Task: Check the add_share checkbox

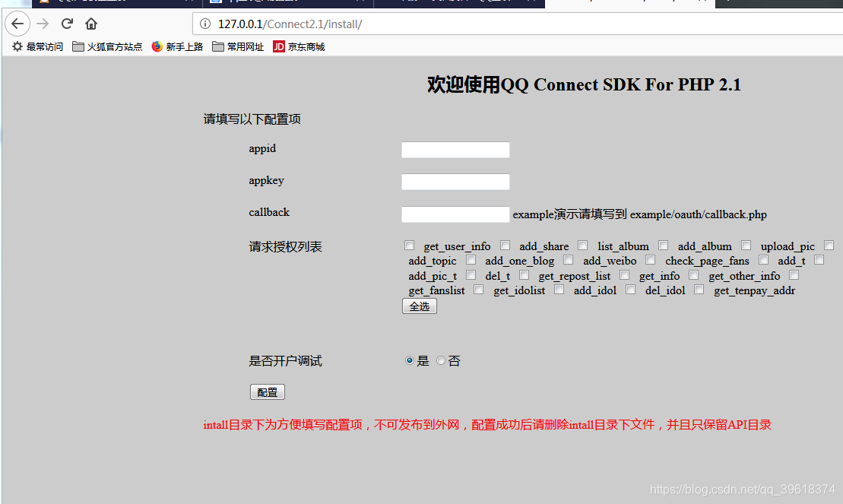Action: (505, 246)
